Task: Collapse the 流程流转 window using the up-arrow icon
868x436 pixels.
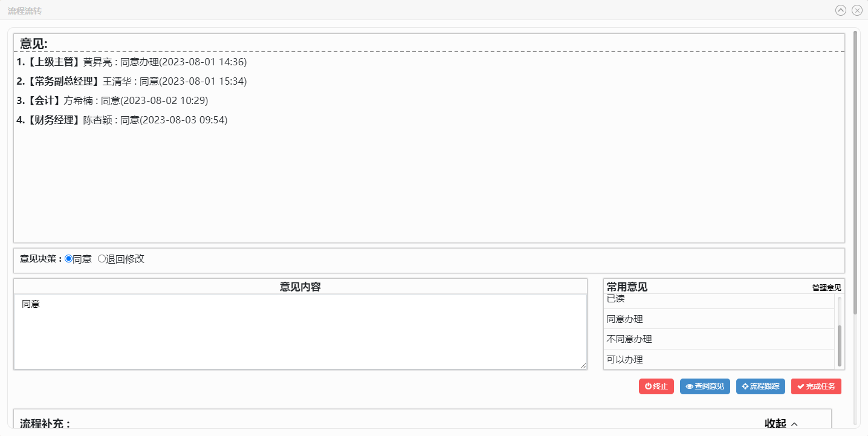Action: pos(841,10)
